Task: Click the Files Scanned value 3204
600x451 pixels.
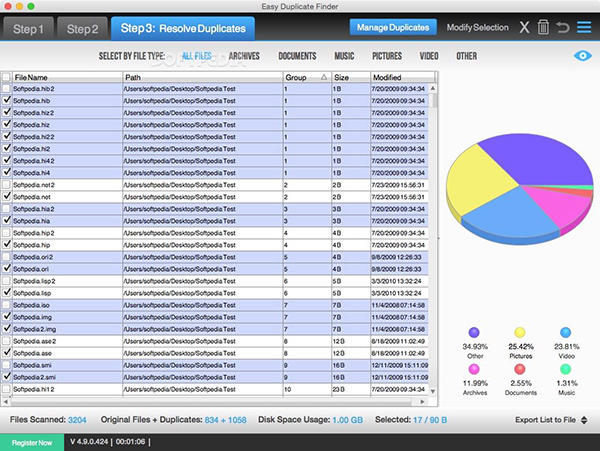Action: coord(77,420)
